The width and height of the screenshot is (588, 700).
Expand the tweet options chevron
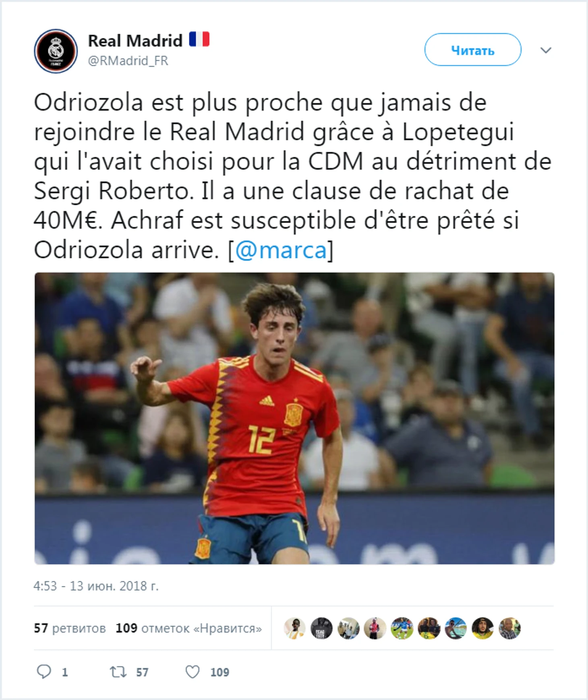pyautogui.click(x=546, y=50)
